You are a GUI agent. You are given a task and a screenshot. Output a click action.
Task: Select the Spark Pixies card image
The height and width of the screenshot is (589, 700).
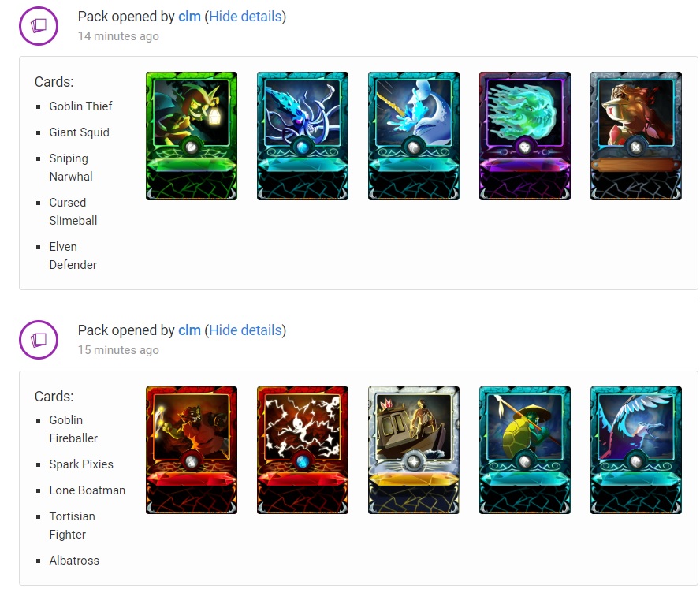click(x=303, y=449)
